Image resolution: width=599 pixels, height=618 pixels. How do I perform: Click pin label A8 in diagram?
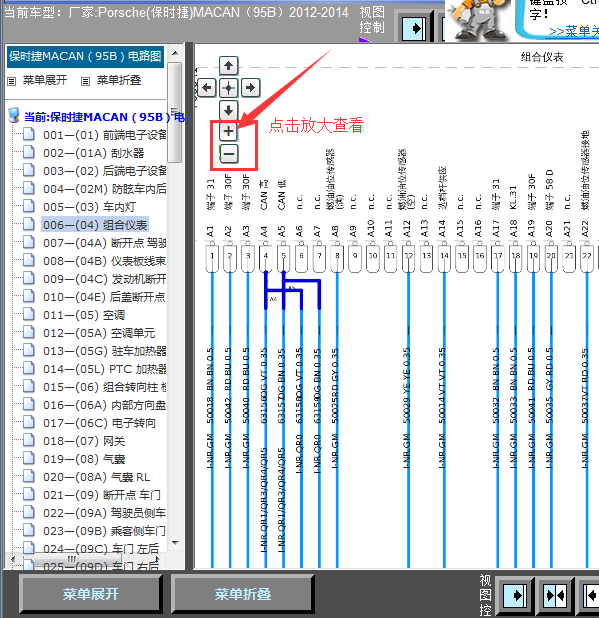[335, 231]
